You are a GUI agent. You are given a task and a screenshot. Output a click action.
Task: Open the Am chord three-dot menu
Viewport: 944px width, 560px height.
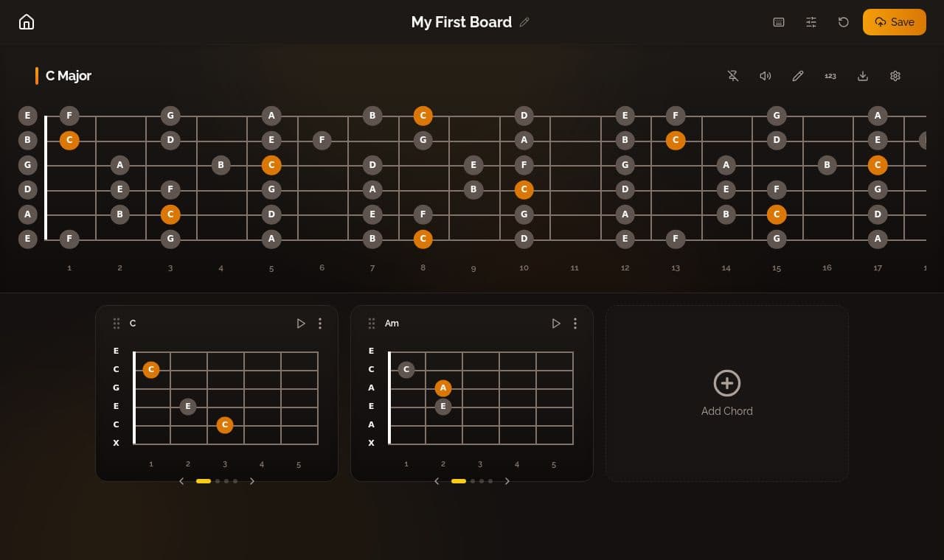pyautogui.click(x=575, y=323)
